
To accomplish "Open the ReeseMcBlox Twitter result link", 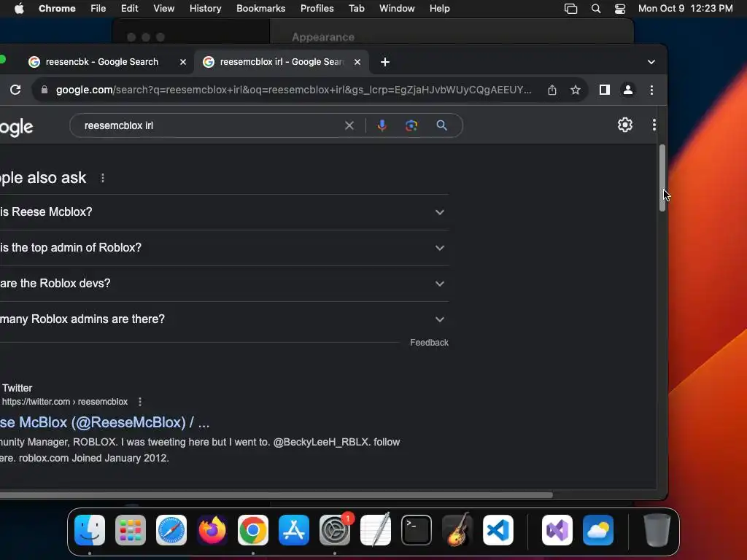I will (105, 422).
